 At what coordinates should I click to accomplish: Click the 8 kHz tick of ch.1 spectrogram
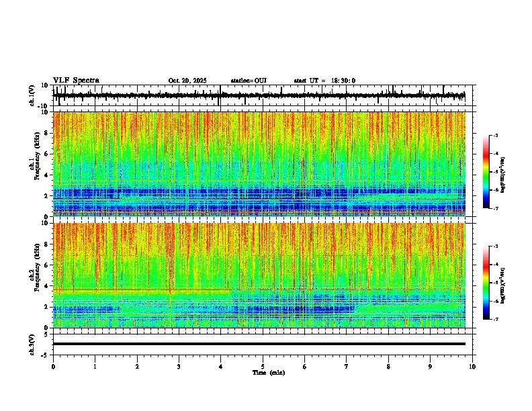46,133
